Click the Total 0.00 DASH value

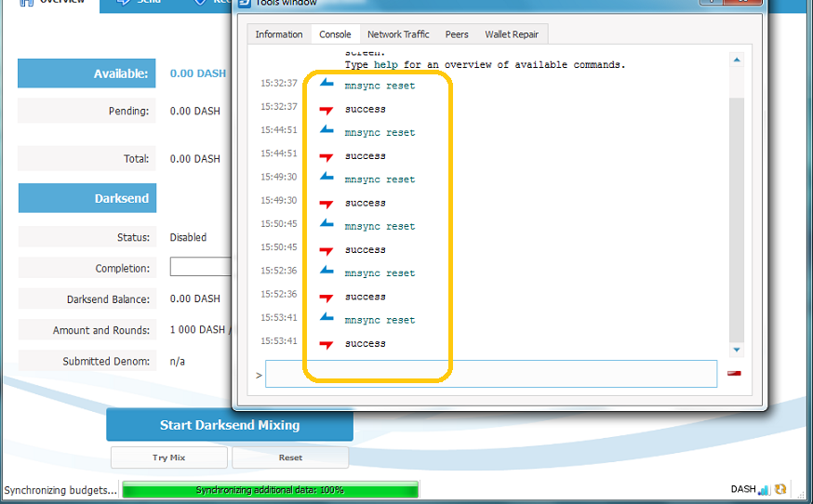pyautogui.click(x=195, y=159)
